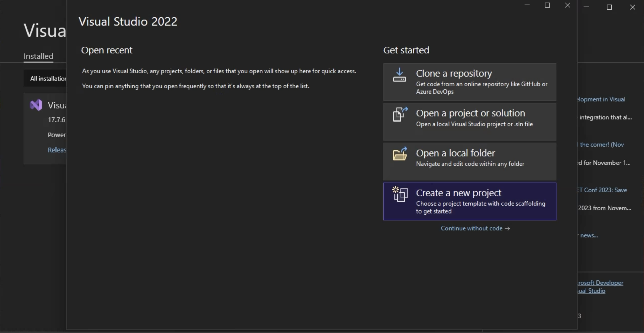Open the All installations dropdown
644x333 pixels.
[x=48, y=78]
